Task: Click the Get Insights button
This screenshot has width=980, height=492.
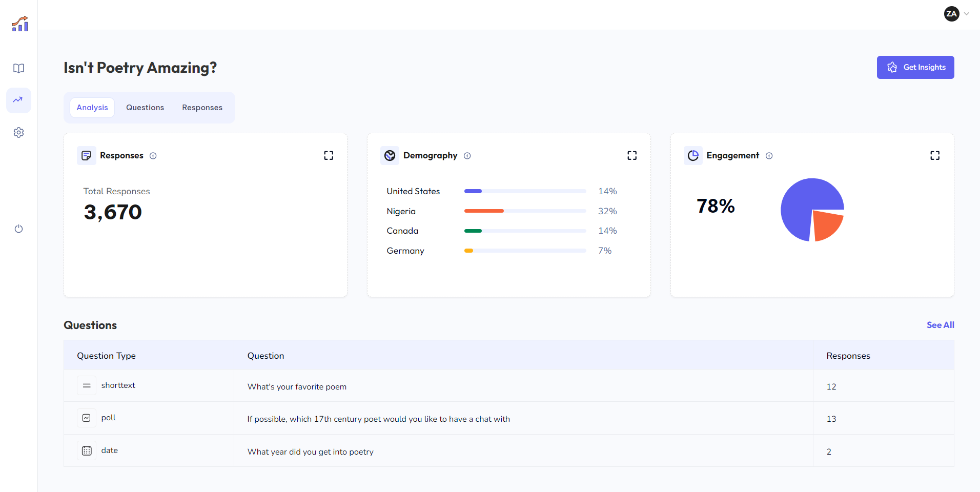Action: click(x=915, y=67)
